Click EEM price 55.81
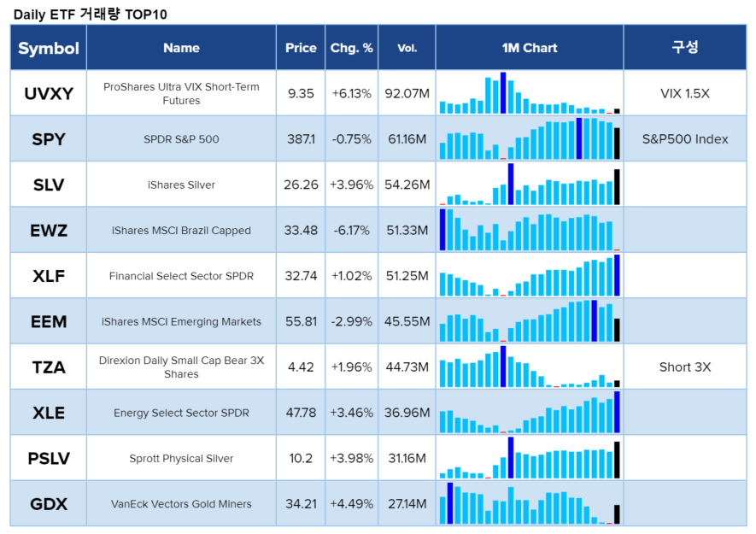756x534 pixels. click(x=301, y=321)
